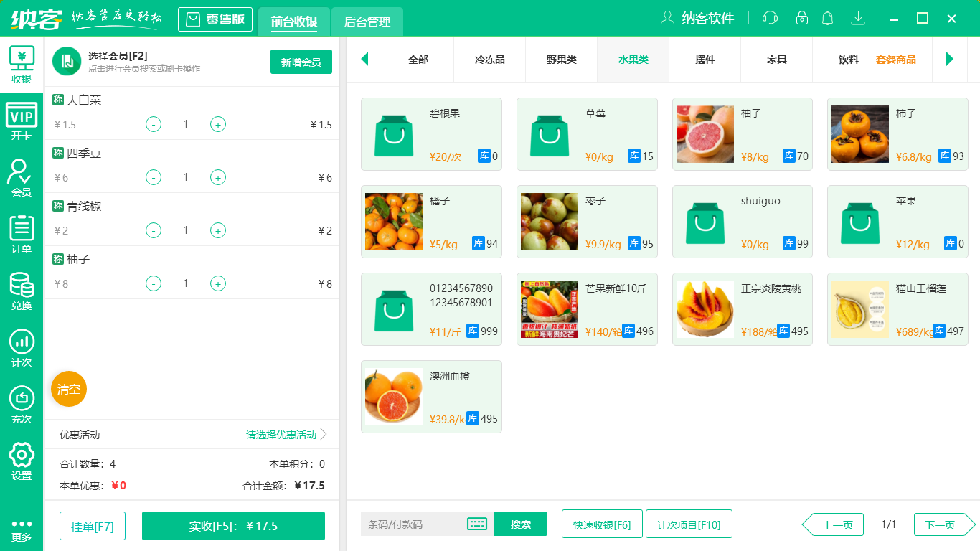980x551 pixels.
Task: Go to 订单 orders in sidebar
Action: point(22,234)
